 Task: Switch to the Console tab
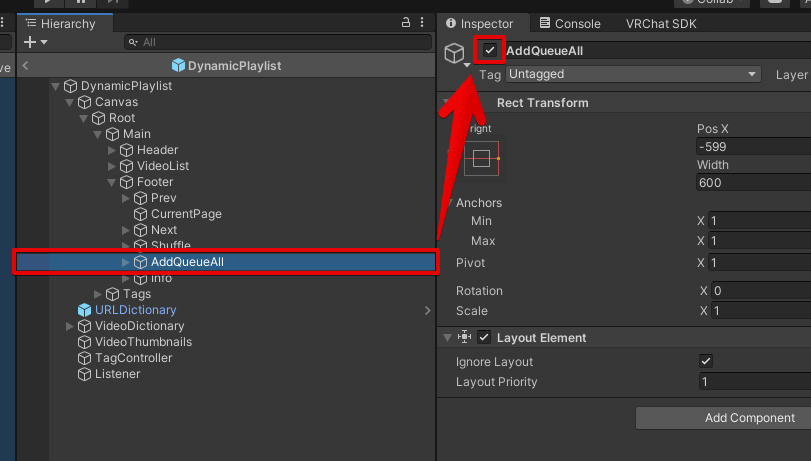pyautogui.click(x=570, y=23)
